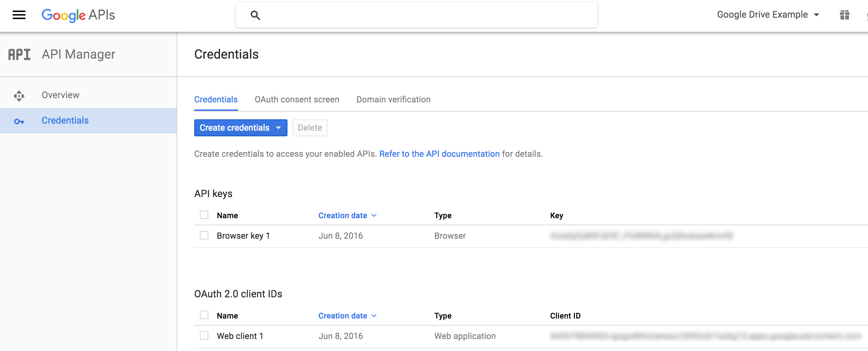Viewport: 868px width, 351px height.
Task: Open the navigation hamburger menu
Action: pos(19,14)
